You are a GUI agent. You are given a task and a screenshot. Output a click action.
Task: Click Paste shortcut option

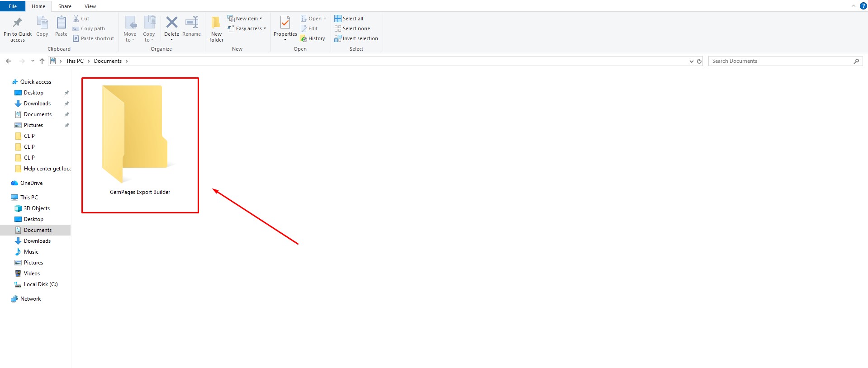coord(94,38)
